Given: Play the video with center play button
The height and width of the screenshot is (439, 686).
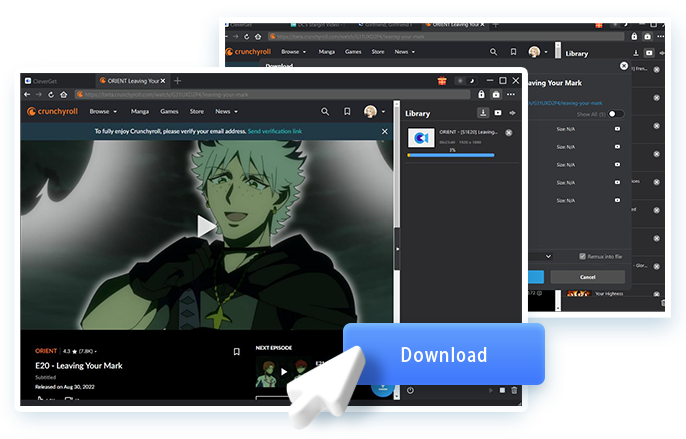Looking at the screenshot, I should click(x=206, y=226).
